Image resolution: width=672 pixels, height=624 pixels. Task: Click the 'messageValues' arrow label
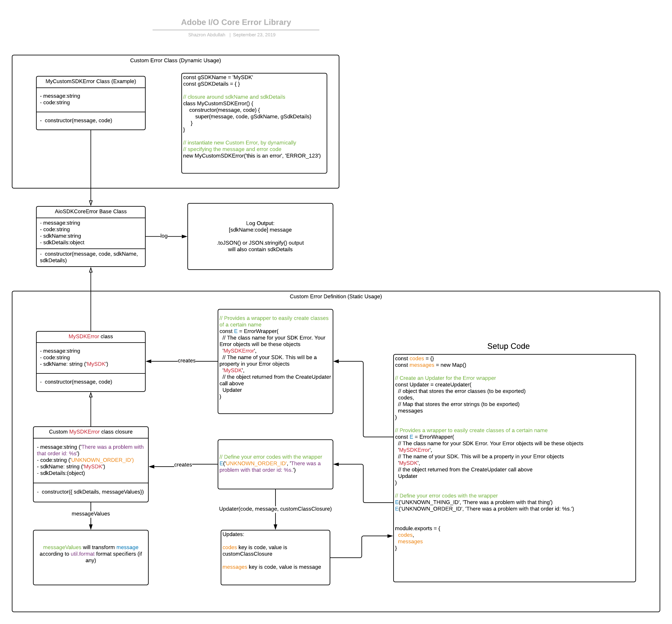point(91,514)
